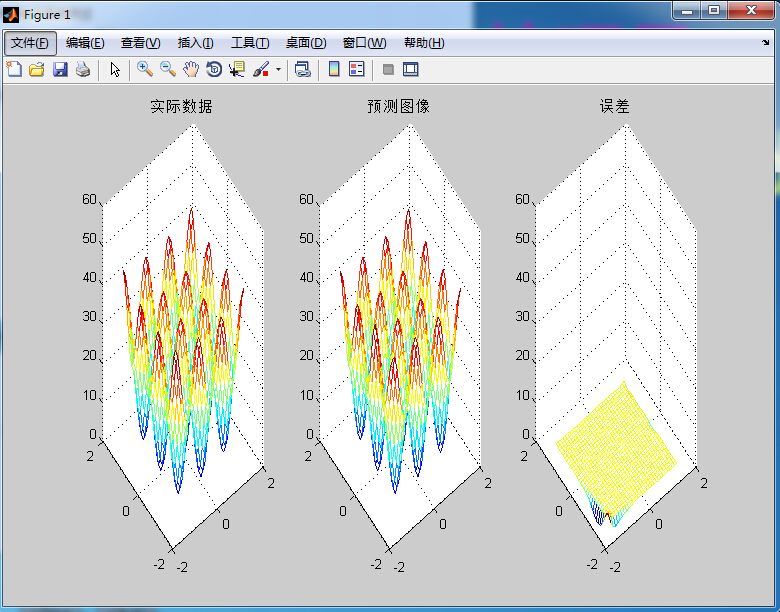Minimize the Figure 1 window

[687, 10]
